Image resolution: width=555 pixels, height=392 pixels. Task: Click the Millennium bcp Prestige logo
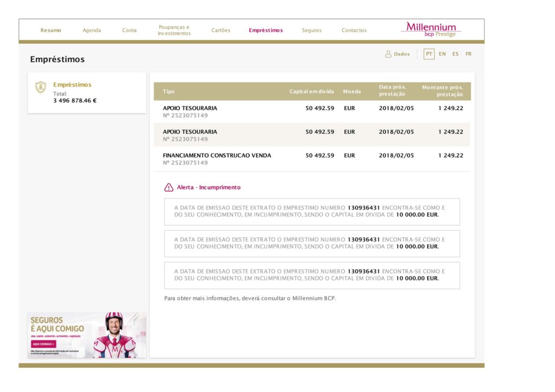coord(432,29)
